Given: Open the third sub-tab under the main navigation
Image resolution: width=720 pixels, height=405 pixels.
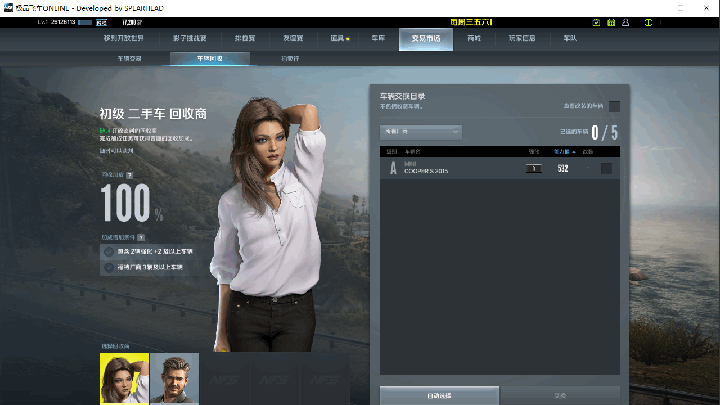Looking at the screenshot, I should 290,59.
